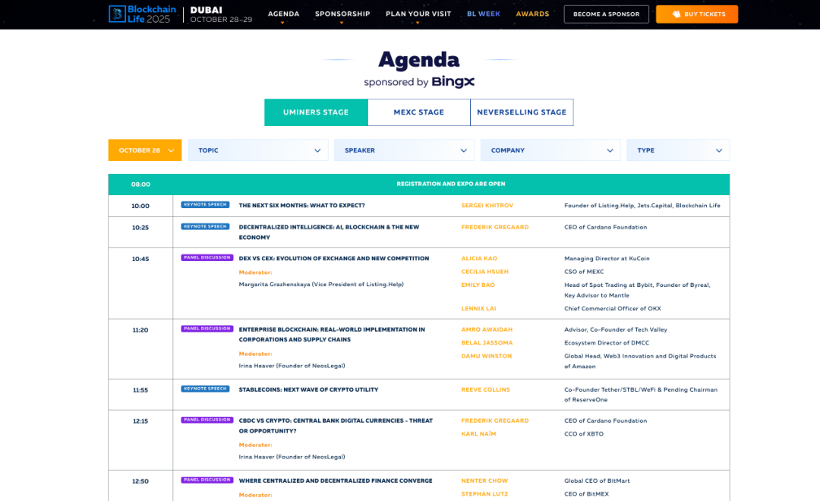Viewport: 820px width, 504px height.
Task: Click 'Decentralized Intelligence' session title
Action: 329,232
